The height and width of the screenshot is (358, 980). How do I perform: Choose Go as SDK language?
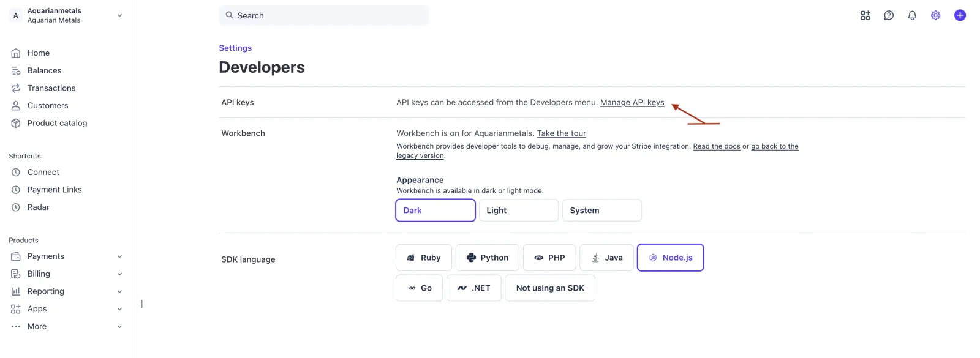coord(420,288)
